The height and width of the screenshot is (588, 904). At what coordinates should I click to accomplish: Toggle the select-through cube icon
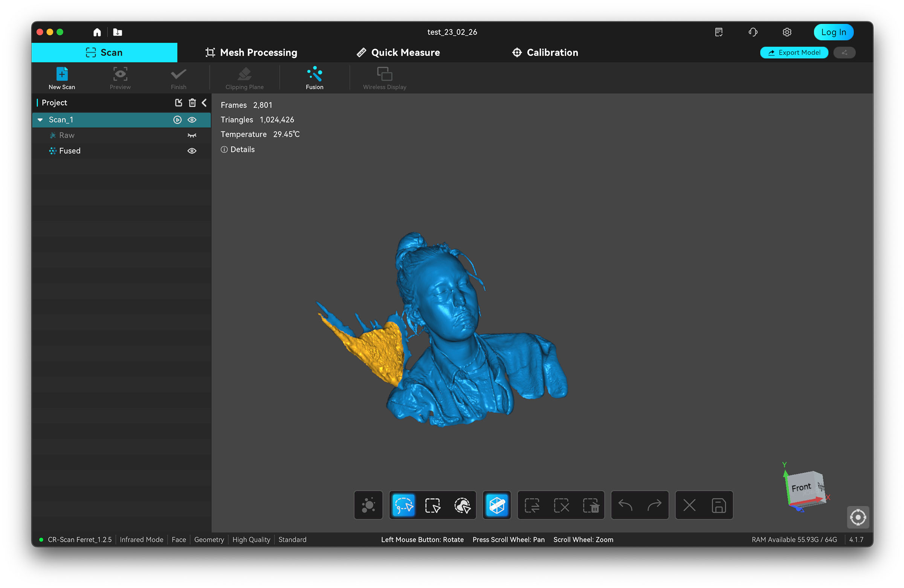[x=496, y=505]
